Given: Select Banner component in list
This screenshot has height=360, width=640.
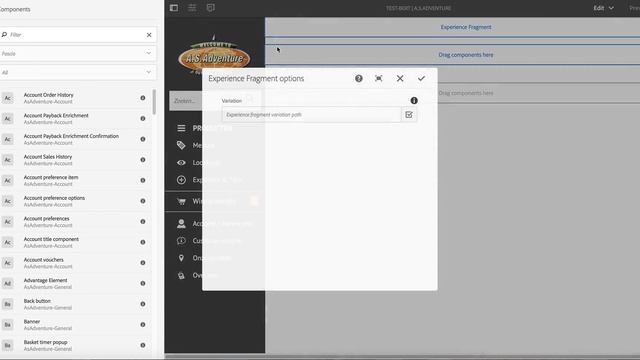Looking at the screenshot, I should 76,324.
